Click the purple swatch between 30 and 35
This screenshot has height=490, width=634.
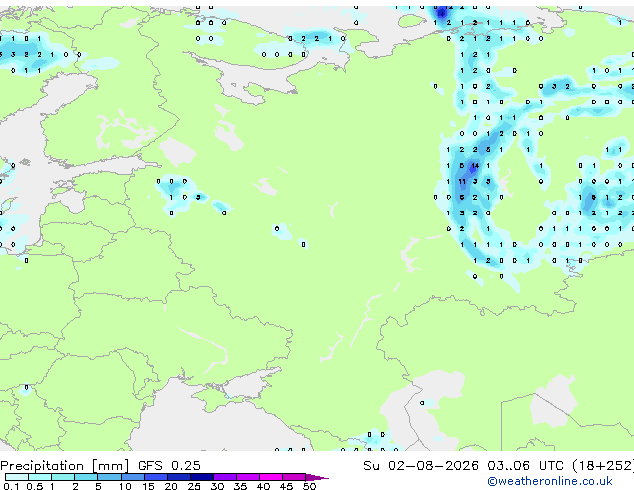pos(225,477)
